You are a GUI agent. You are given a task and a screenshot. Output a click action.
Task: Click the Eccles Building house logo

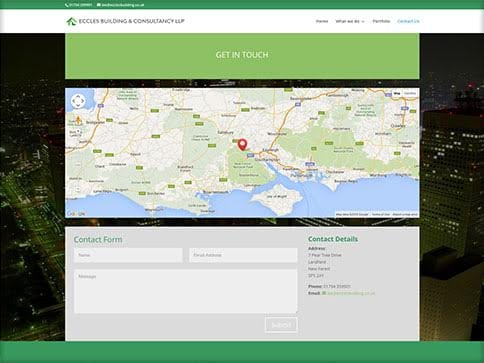(71, 21)
